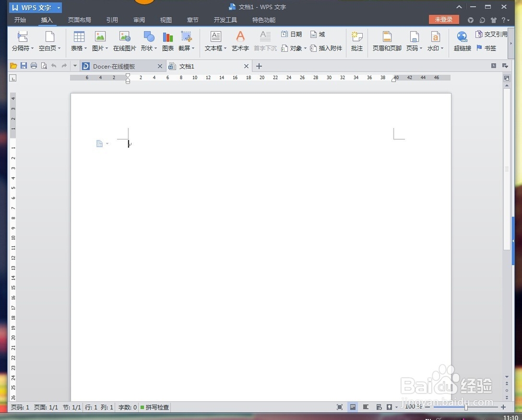Undo the last action
Image resolution: width=522 pixels, height=420 pixels.
(54, 66)
